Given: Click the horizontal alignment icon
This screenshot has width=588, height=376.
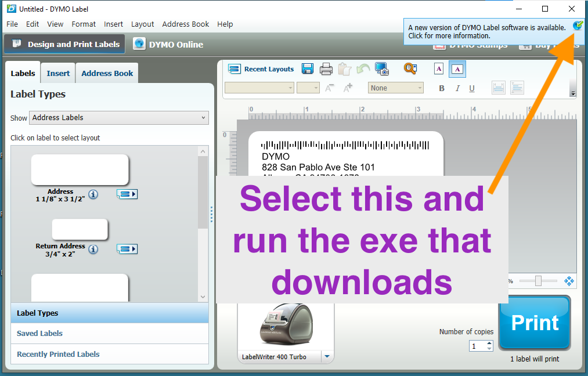Looking at the screenshot, I should (x=499, y=88).
